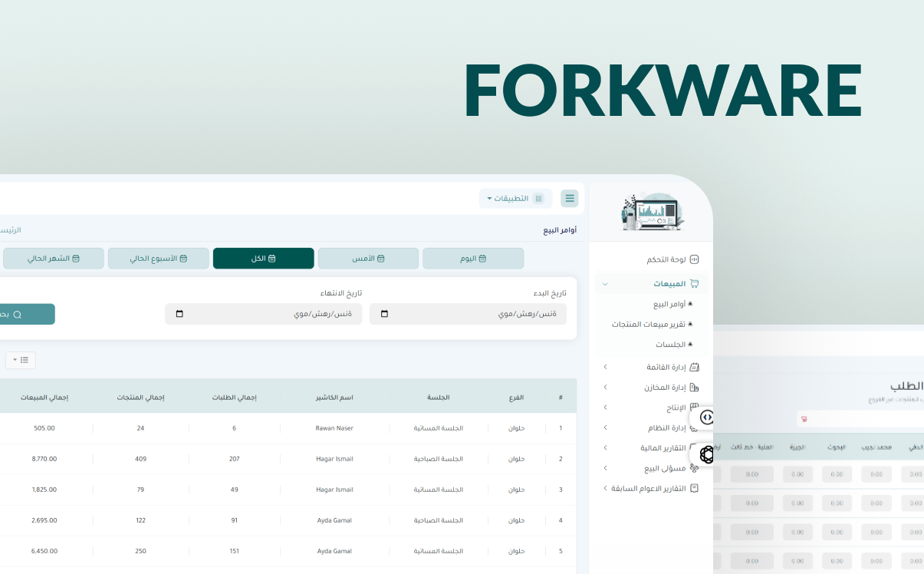The width and height of the screenshot is (924, 574).
Task: Expand the إدارة المخازن section chevron
Action: tap(605, 388)
